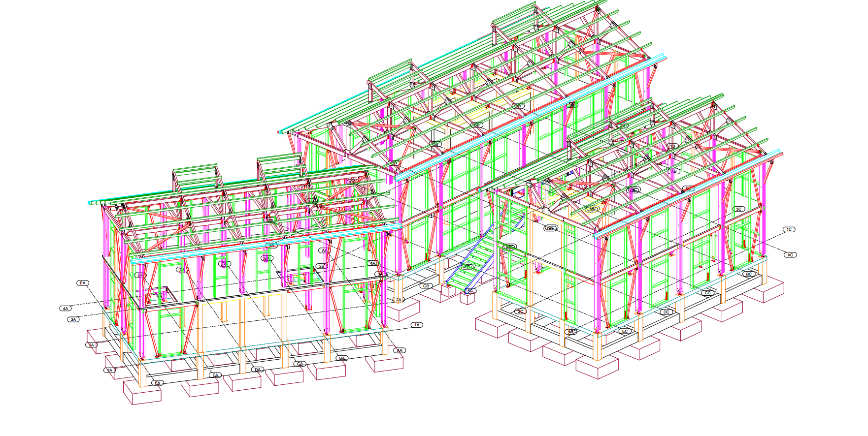Click the FA bubble at upper left end
Viewport: 868px width, 436px height.
click(83, 283)
